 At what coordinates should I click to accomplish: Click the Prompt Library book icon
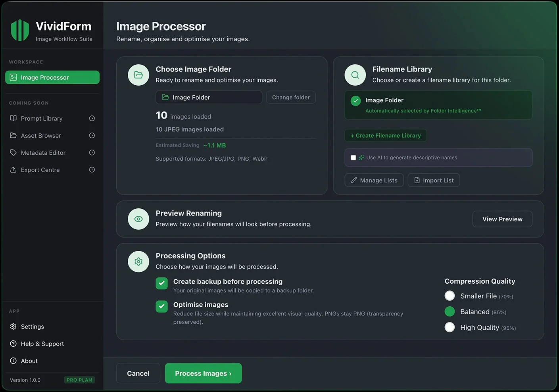tap(13, 118)
